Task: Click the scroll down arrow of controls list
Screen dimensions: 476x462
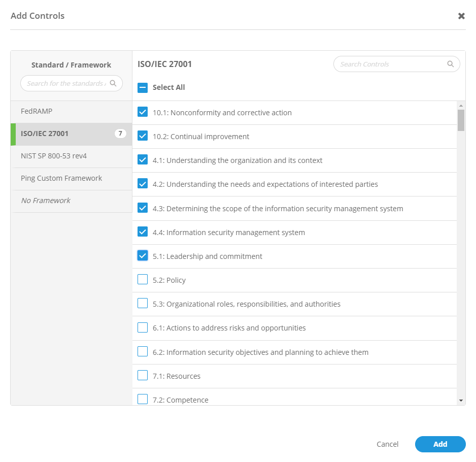Action: 461,401
